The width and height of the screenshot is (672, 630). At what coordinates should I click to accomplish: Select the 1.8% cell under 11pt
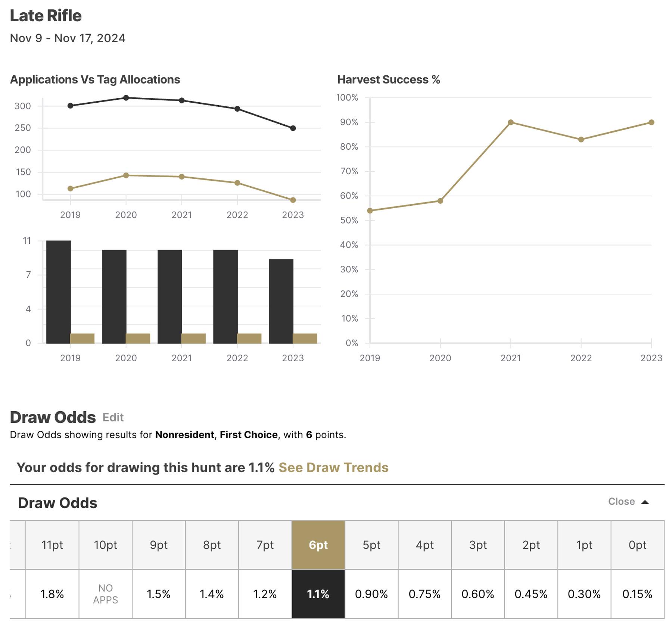52,593
